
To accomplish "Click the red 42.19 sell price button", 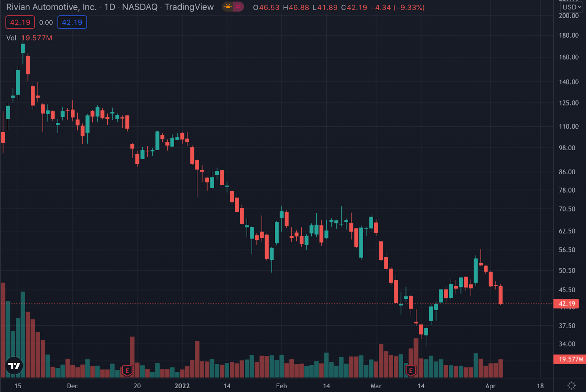I will [x=20, y=22].
